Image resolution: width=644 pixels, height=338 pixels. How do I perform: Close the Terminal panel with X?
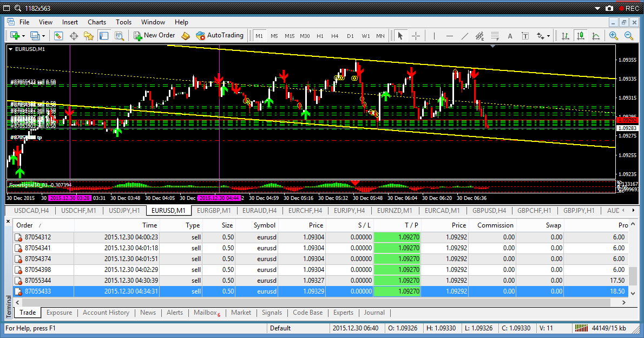click(x=8, y=221)
